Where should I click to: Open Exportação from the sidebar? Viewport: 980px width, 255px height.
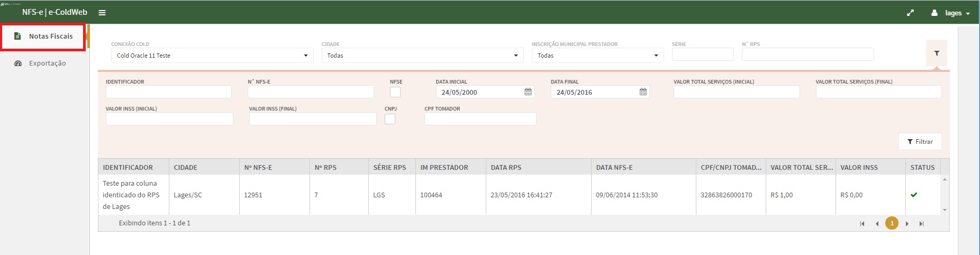click(x=47, y=63)
